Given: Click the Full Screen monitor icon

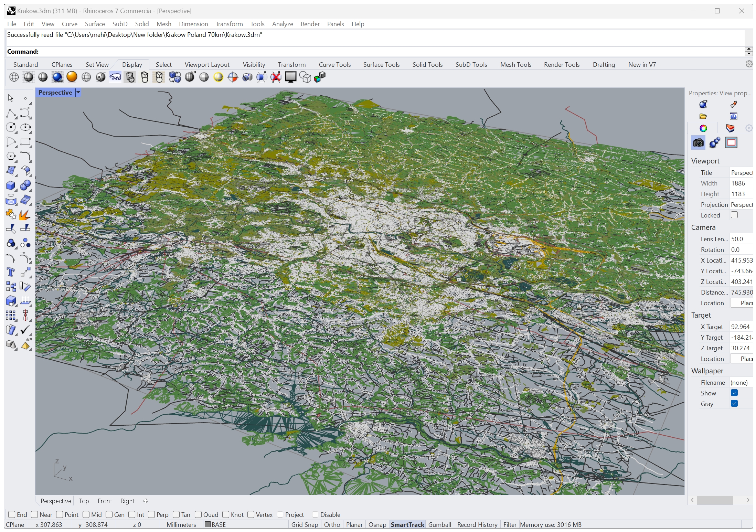Looking at the screenshot, I should 290,77.
